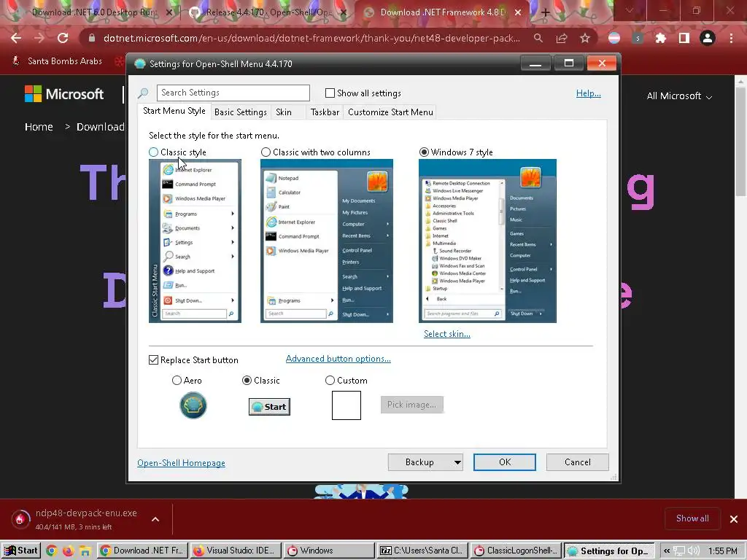Launch Firefox from the taskbar quick launch
This screenshot has width=747, height=560.
point(68,551)
